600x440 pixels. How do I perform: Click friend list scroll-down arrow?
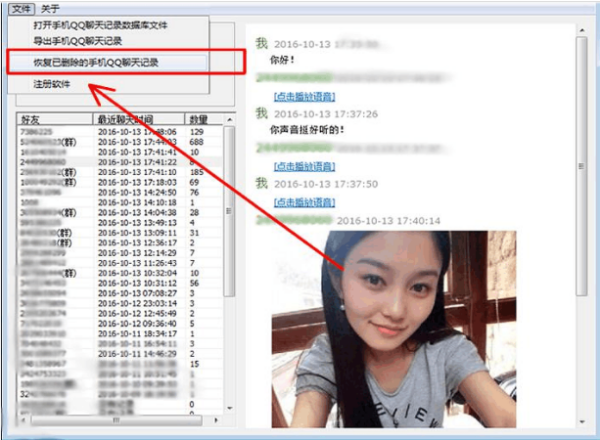(230, 408)
